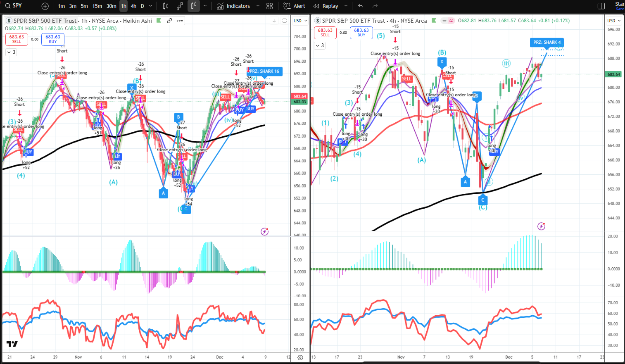
Task: Click the undo arrow
Action: point(361,6)
